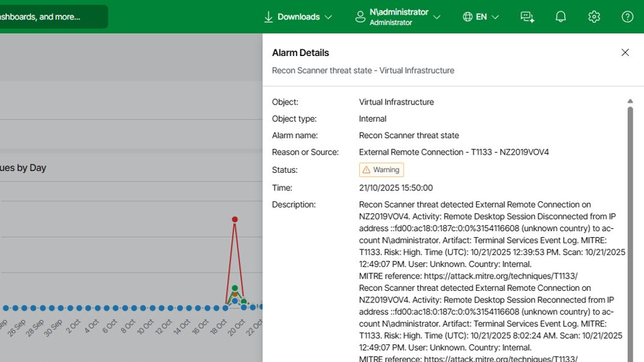
Task: Click the user profile icon
Action: pos(360,17)
